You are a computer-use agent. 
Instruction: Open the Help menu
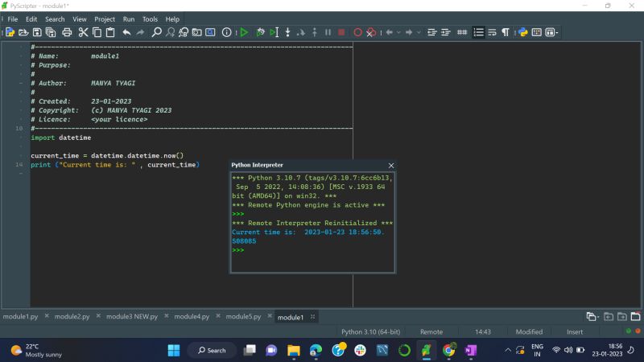[172, 19]
